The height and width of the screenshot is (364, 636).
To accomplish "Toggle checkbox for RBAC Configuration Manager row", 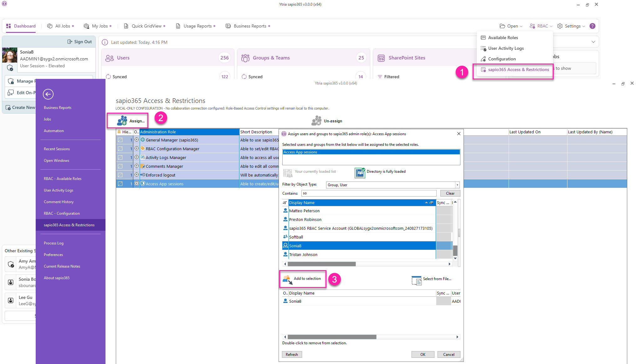I will pyautogui.click(x=120, y=149).
